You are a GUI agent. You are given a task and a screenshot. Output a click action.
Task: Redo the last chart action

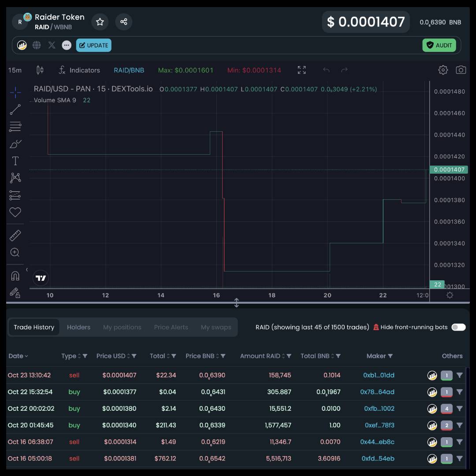[344, 70]
